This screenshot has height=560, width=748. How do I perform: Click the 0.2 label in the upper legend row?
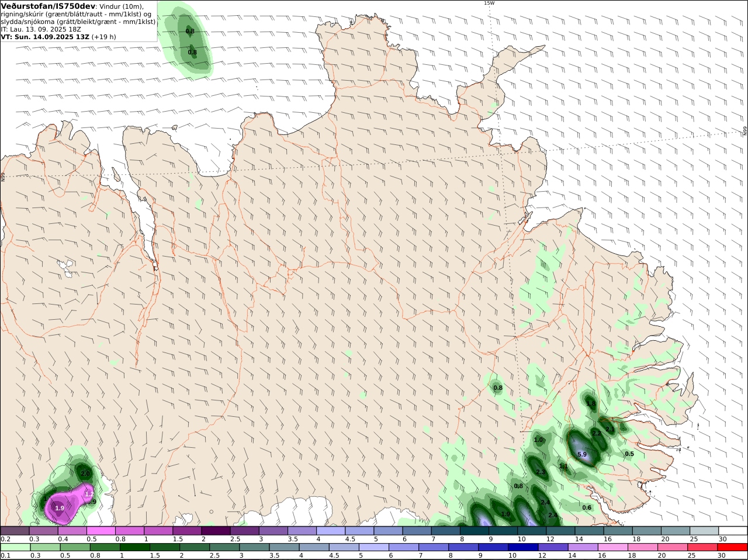[x=5, y=539]
